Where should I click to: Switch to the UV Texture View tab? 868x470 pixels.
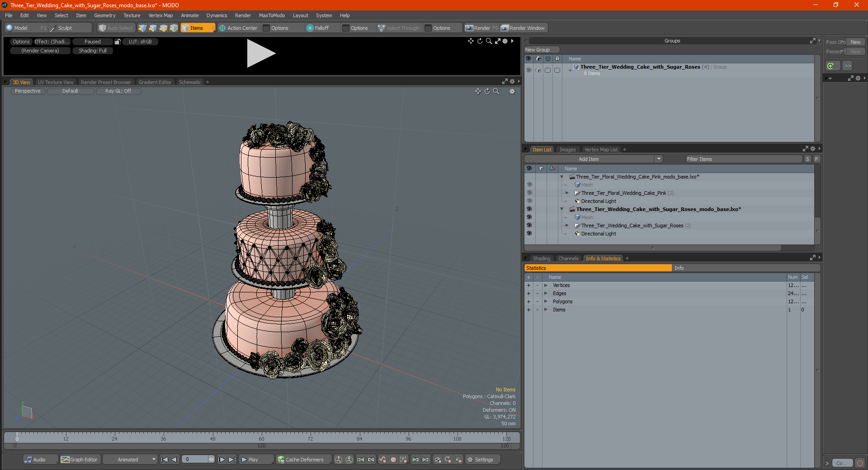coord(55,82)
